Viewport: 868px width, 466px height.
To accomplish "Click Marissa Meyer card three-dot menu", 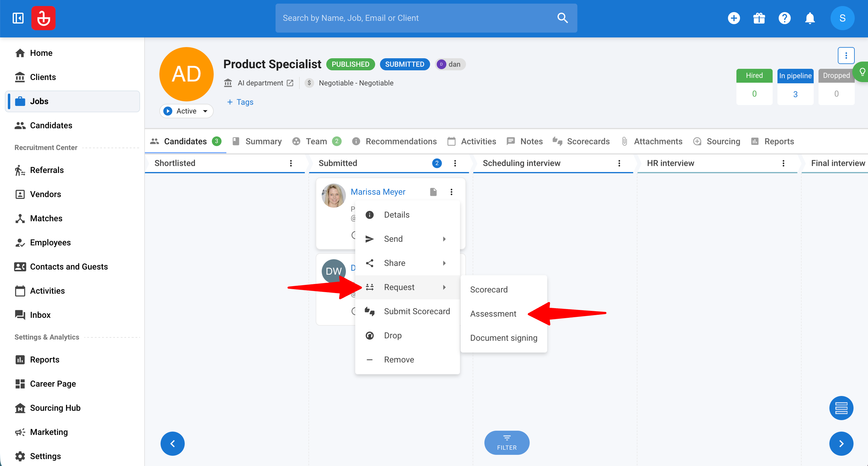I will 451,192.
